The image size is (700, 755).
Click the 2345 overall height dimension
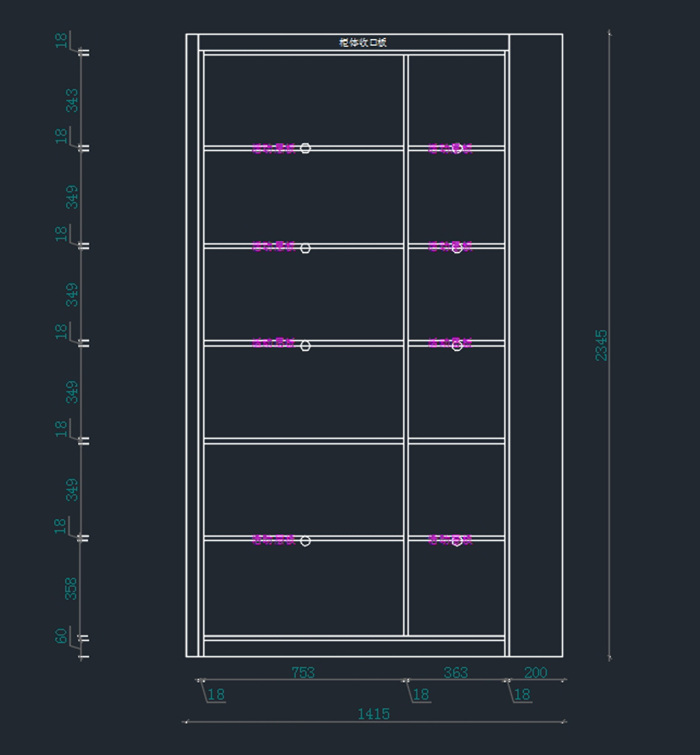pos(601,345)
